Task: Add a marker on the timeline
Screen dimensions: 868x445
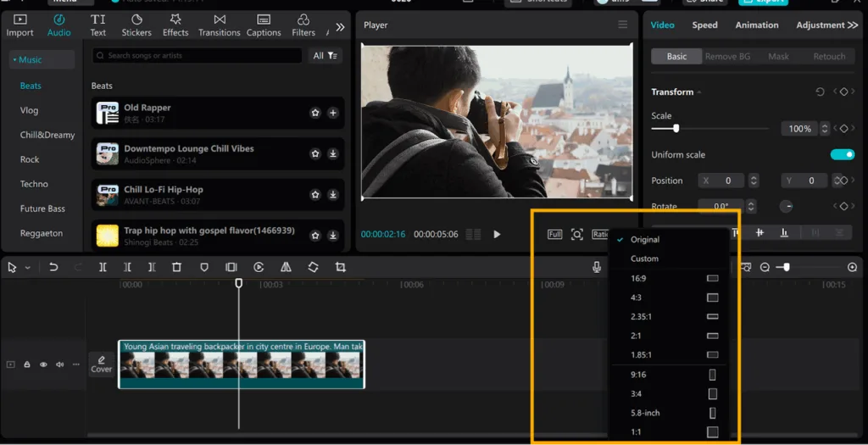Action: 203,267
